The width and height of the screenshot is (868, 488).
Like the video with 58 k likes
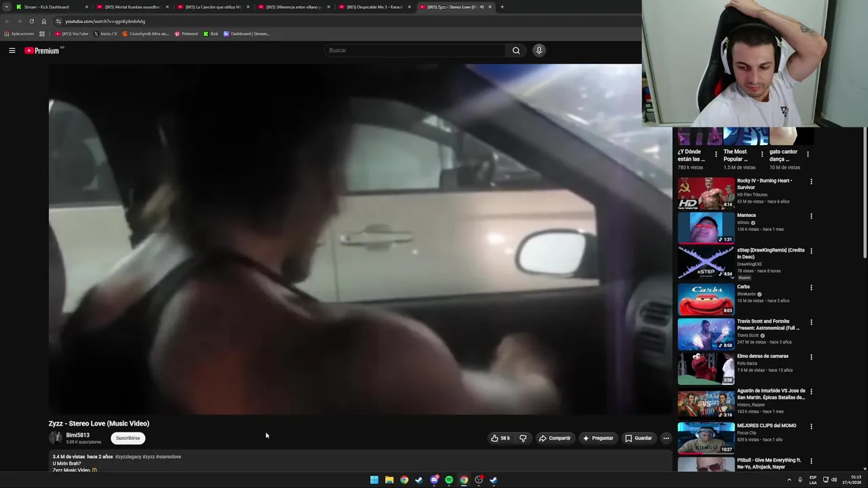[500, 438]
